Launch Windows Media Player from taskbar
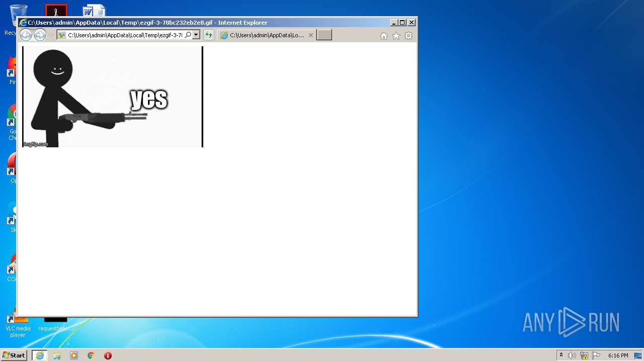Screen dimensions: 644x362 pyautogui.click(x=74, y=355)
